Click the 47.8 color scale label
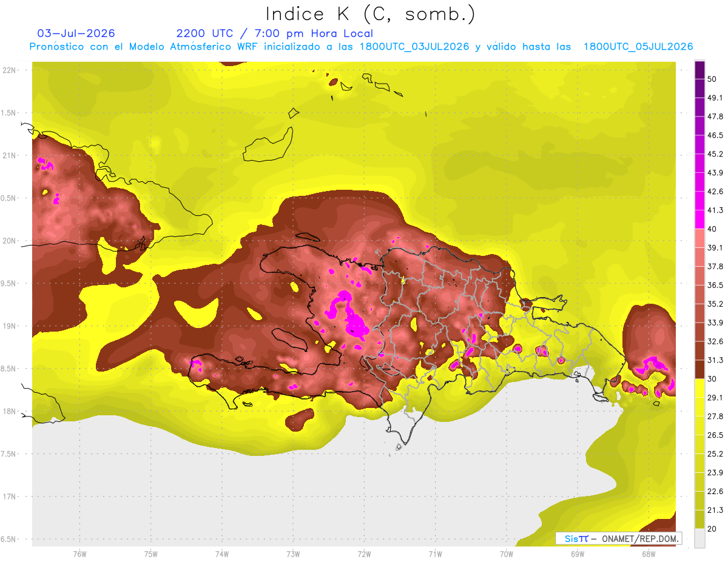This screenshot has width=728, height=562. (715, 116)
